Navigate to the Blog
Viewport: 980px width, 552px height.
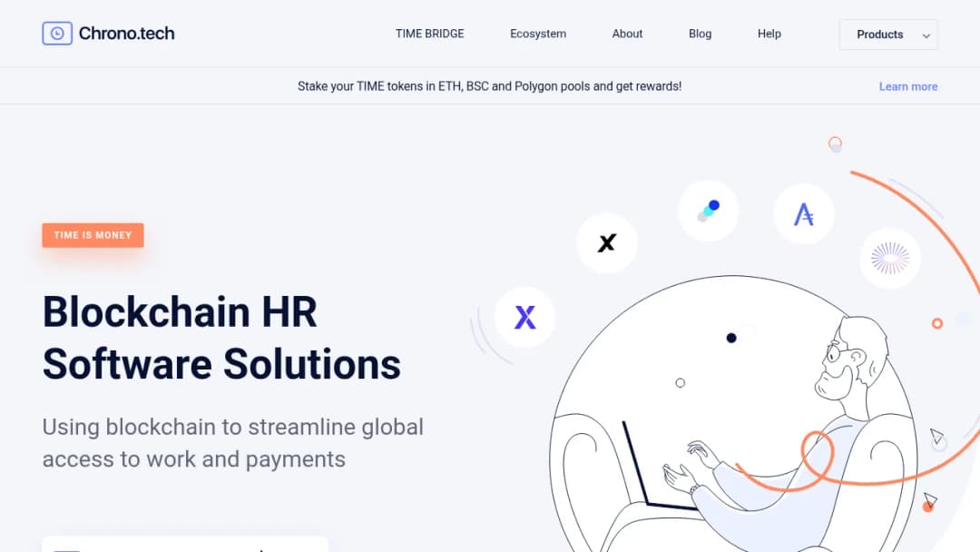(x=700, y=34)
